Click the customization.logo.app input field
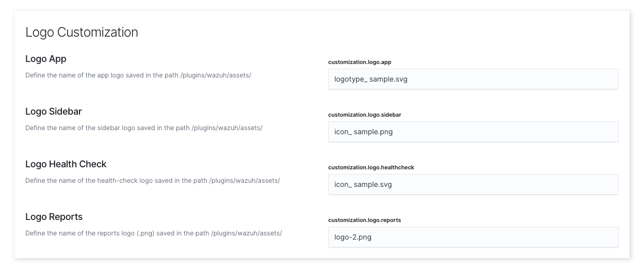Image resolution: width=644 pixels, height=269 pixels. click(x=473, y=79)
